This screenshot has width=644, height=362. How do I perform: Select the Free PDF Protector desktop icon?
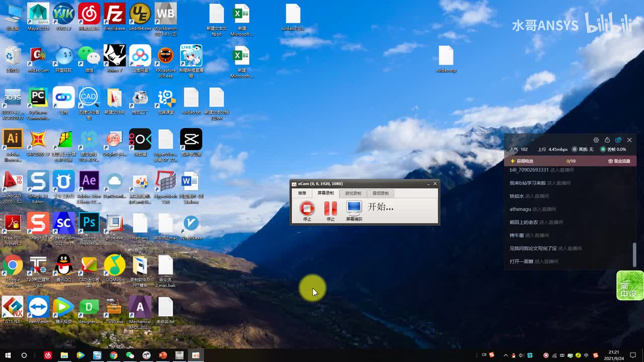(13, 230)
